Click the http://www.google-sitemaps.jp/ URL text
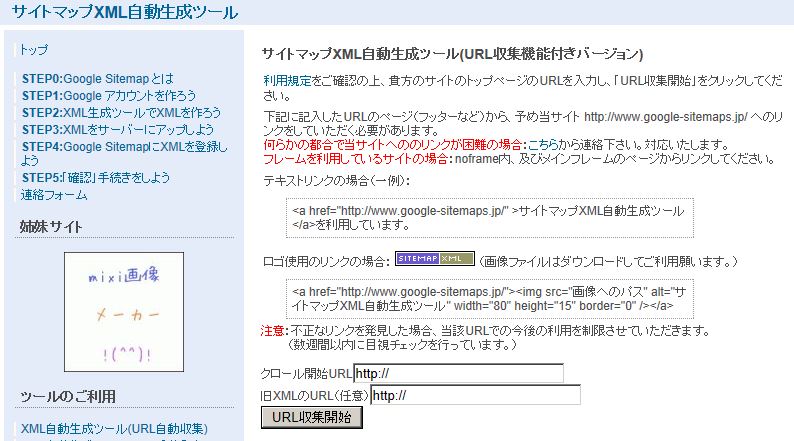The image size is (794, 441). coord(665,117)
